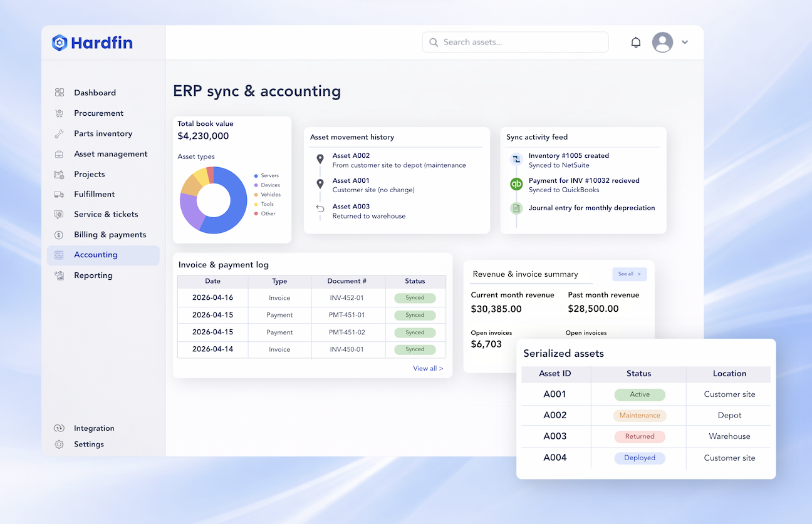Viewport: 812px width, 524px height.
Task: Open the Fulfillment section
Action: click(x=95, y=194)
